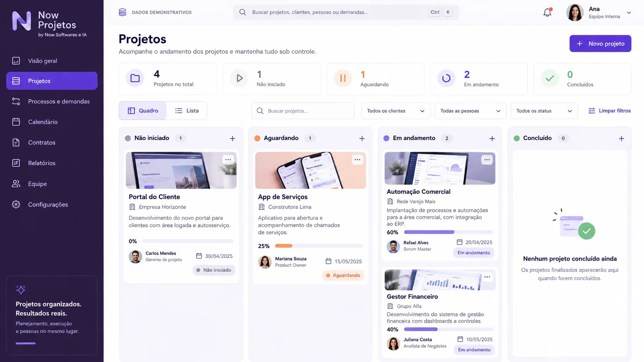644x362 pixels.
Task: Open the notifications bell
Action: coord(547,12)
